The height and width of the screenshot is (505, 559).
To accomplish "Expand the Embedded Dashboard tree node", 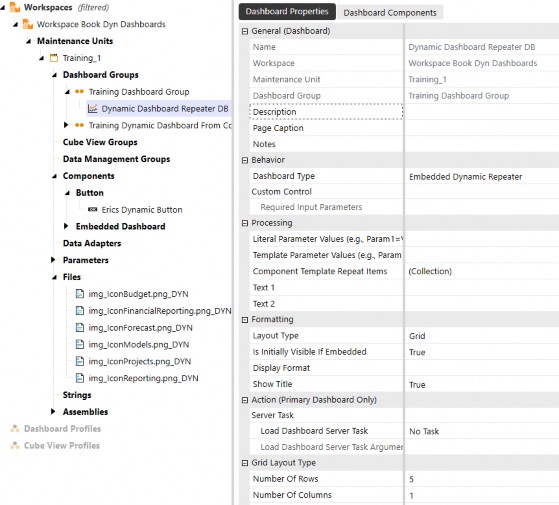I will 66,226.
